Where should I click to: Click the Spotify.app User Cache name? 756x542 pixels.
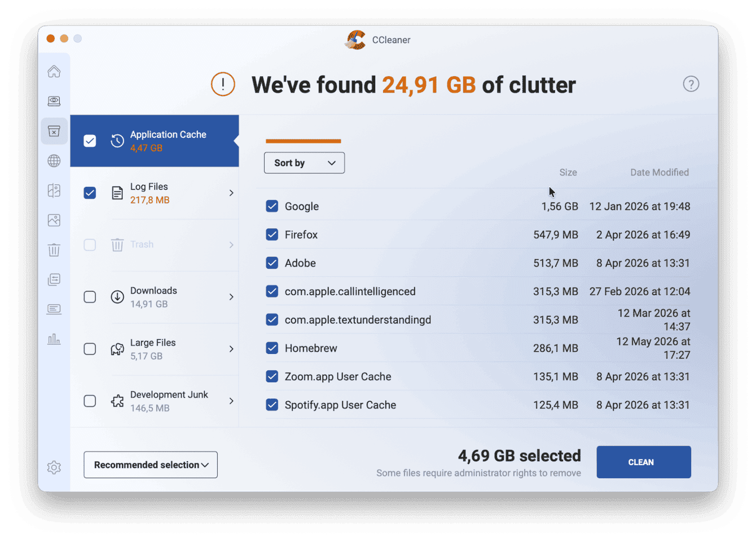pyautogui.click(x=340, y=405)
